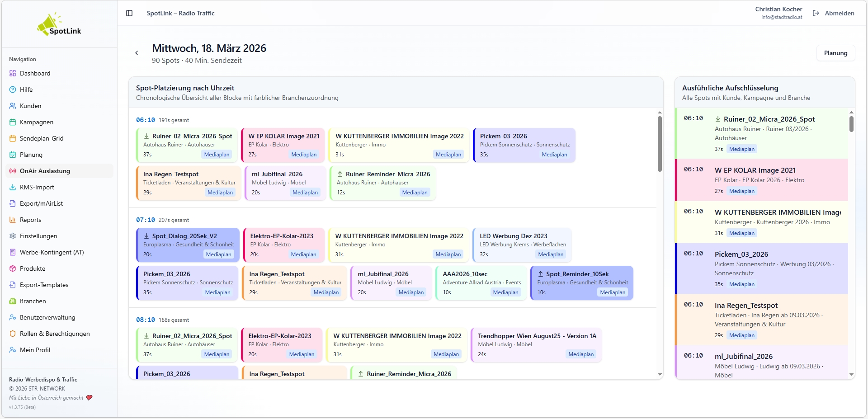Click the Dashboard grid icon
The height and width of the screenshot is (419, 868).
pos(13,73)
